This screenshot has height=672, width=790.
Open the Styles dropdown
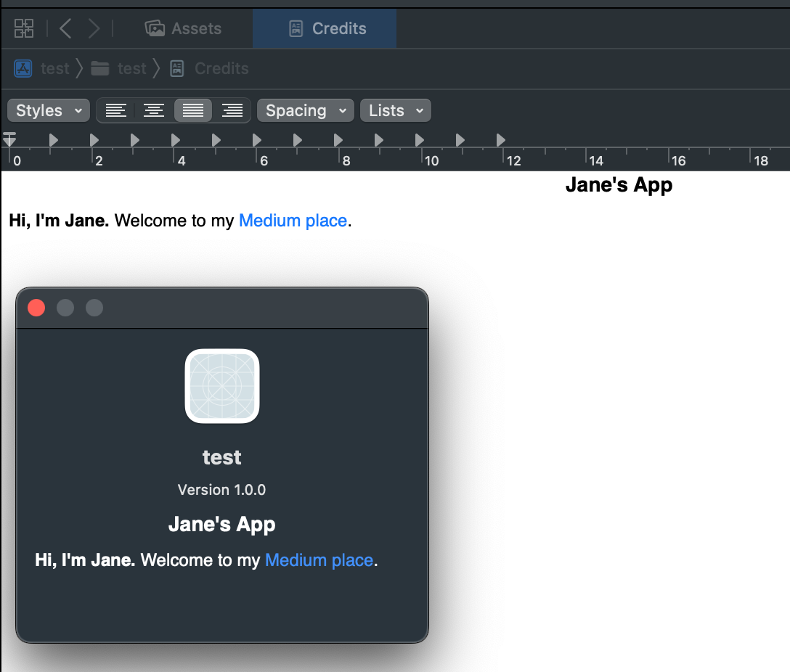click(x=48, y=110)
